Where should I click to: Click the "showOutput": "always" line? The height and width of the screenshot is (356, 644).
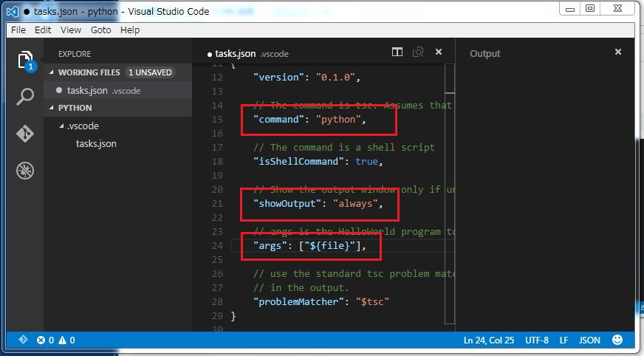[x=318, y=204]
